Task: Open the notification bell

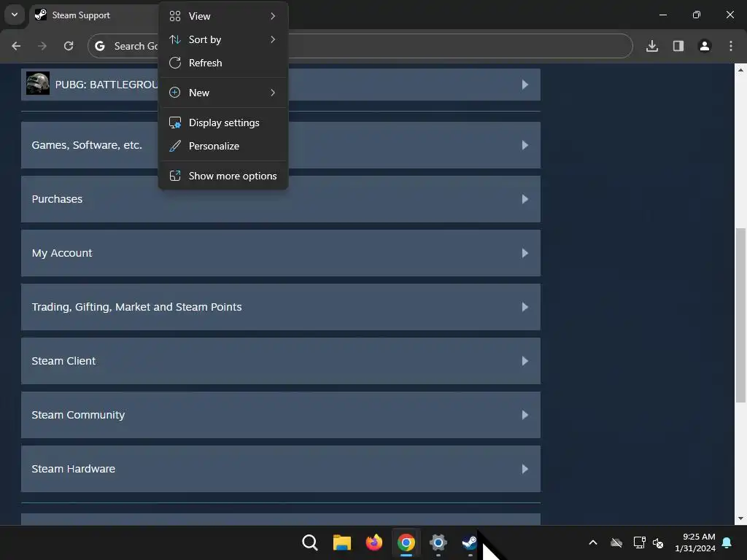Action: coord(727,542)
